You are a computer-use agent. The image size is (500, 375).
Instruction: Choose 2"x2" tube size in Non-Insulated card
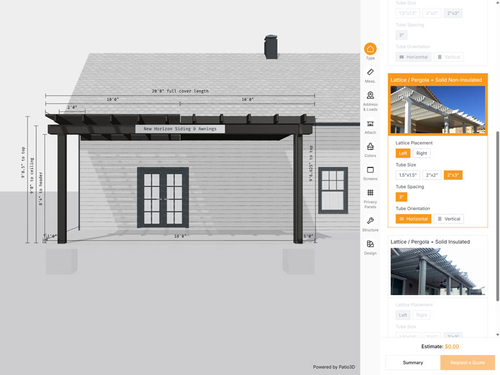432,175
